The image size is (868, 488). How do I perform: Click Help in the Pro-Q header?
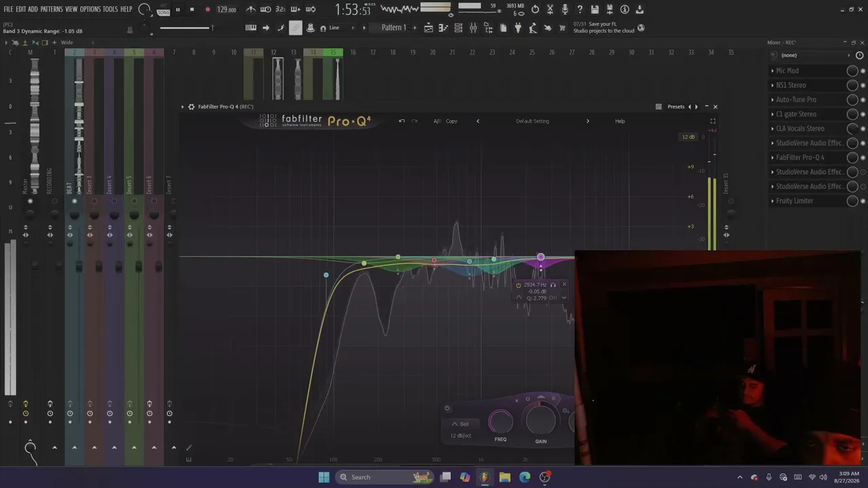[x=620, y=121]
